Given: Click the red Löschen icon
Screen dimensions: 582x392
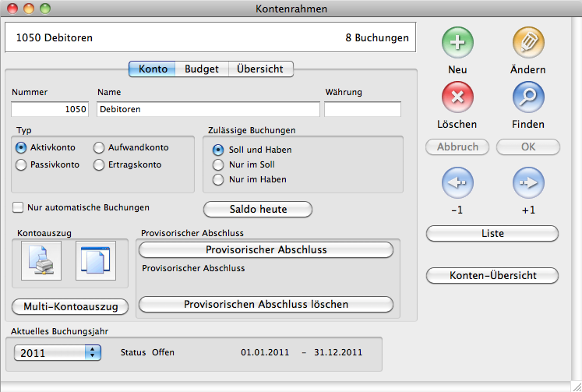Looking at the screenshot, I should coord(457,97).
